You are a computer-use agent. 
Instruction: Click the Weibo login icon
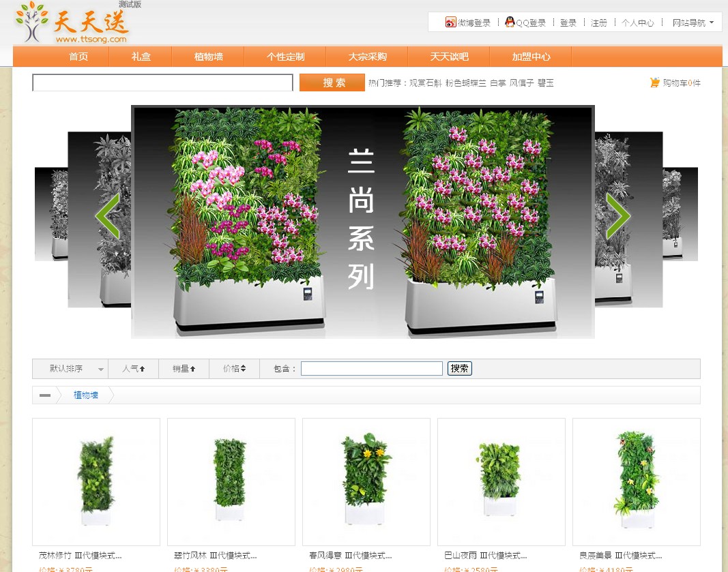pos(450,22)
